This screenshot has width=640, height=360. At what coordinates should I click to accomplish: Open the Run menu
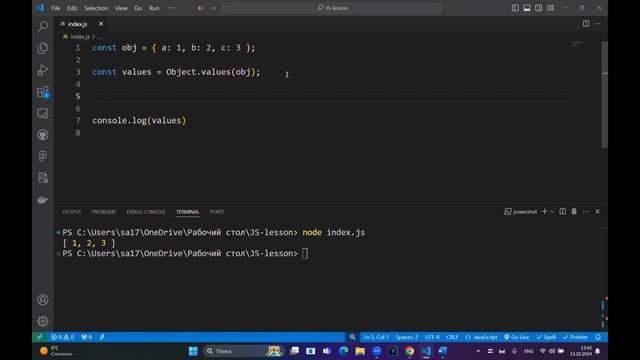click(x=154, y=8)
